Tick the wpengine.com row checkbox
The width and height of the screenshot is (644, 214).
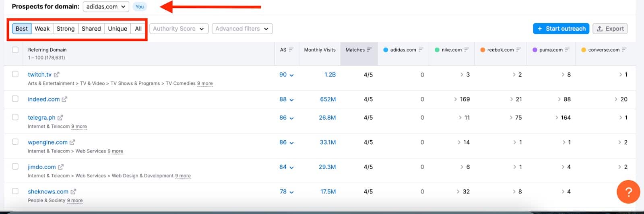[x=15, y=142]
